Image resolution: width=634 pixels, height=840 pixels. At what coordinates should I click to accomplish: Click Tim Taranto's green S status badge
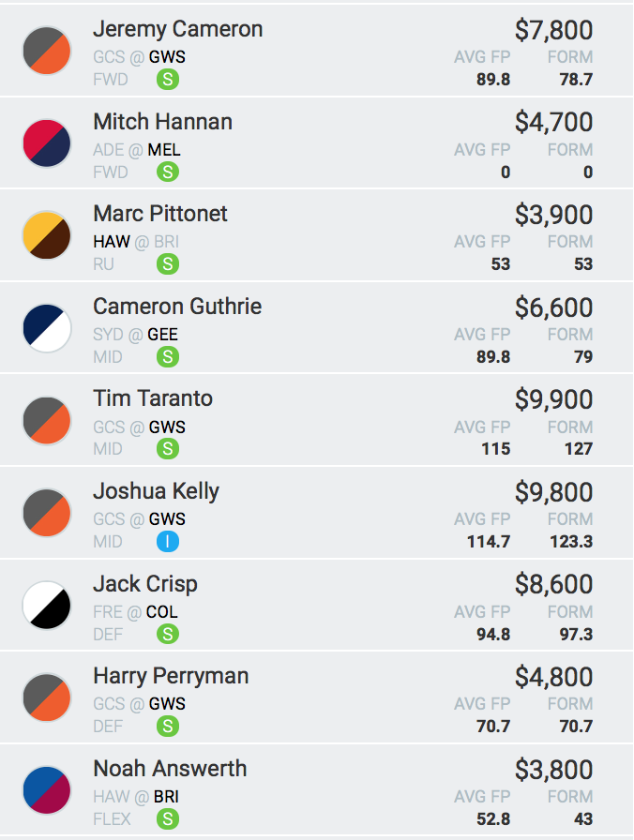coord(168,449)
